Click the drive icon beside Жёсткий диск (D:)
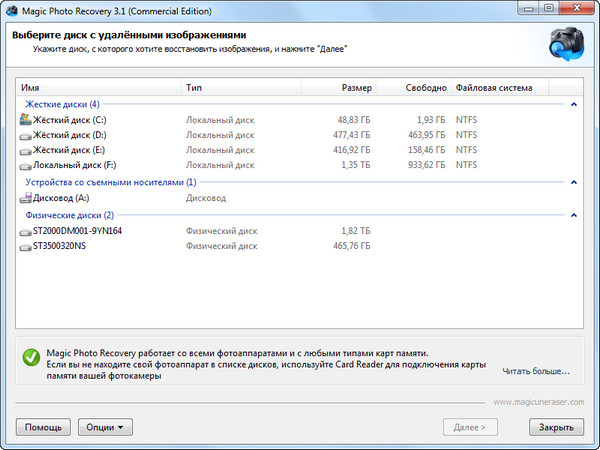Screen dimensions: 600x450 pyautogui.click(x=25, y=135)
